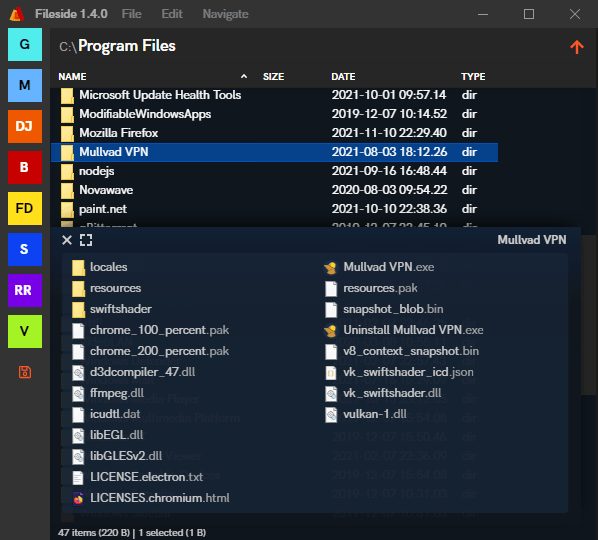598x540 pixels.
Task: Click vk_swiftshader.dll file icon
Action: point(331,394)
